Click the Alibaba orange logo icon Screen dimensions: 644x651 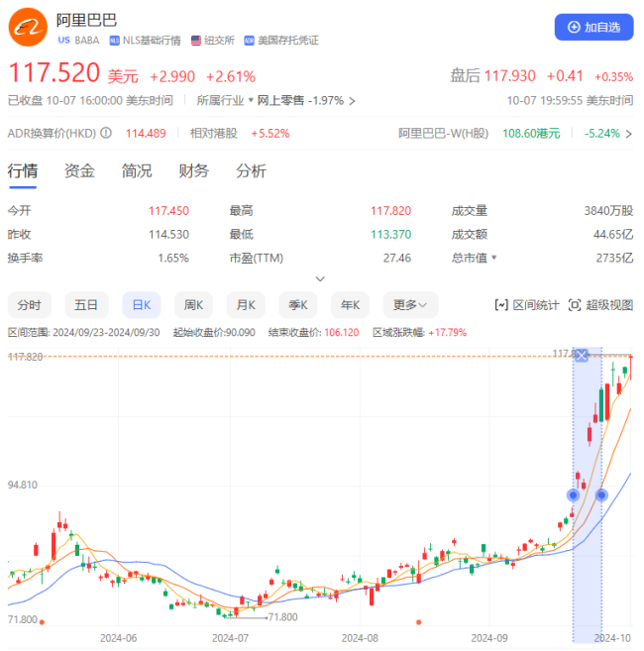point(28,27)
